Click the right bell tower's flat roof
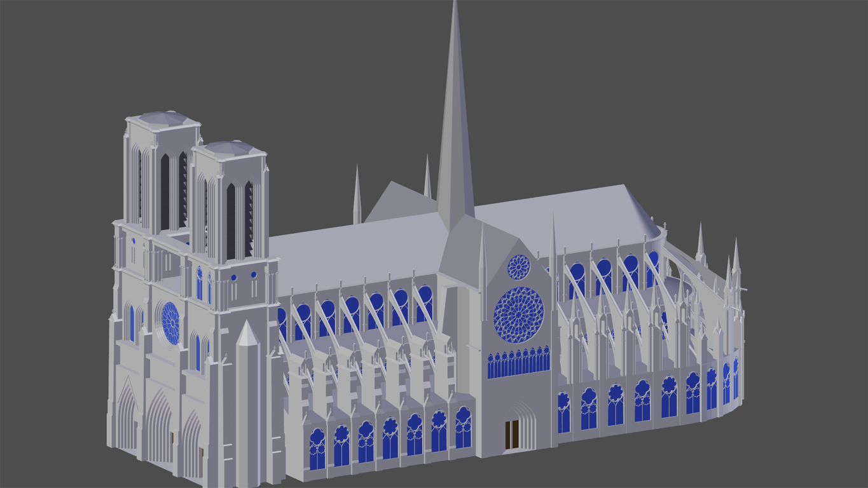This screenshot has height=488, width=868. coord(228,149)
